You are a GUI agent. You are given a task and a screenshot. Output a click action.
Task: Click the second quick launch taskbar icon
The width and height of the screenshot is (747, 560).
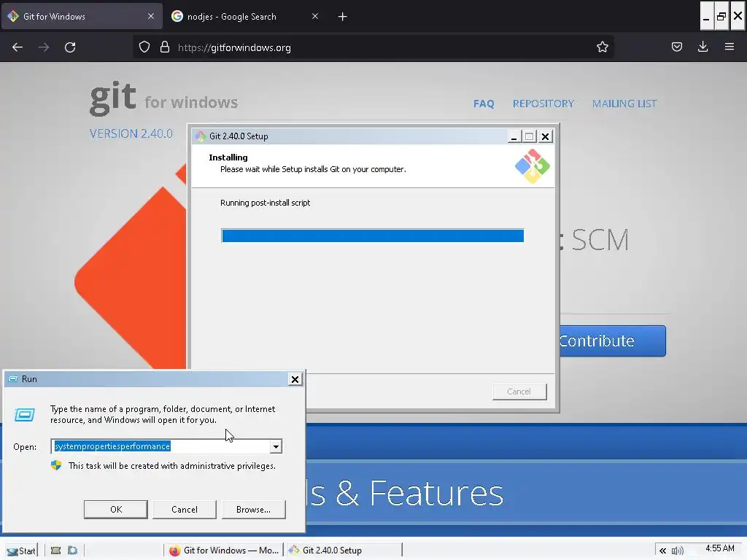point(72,551)
